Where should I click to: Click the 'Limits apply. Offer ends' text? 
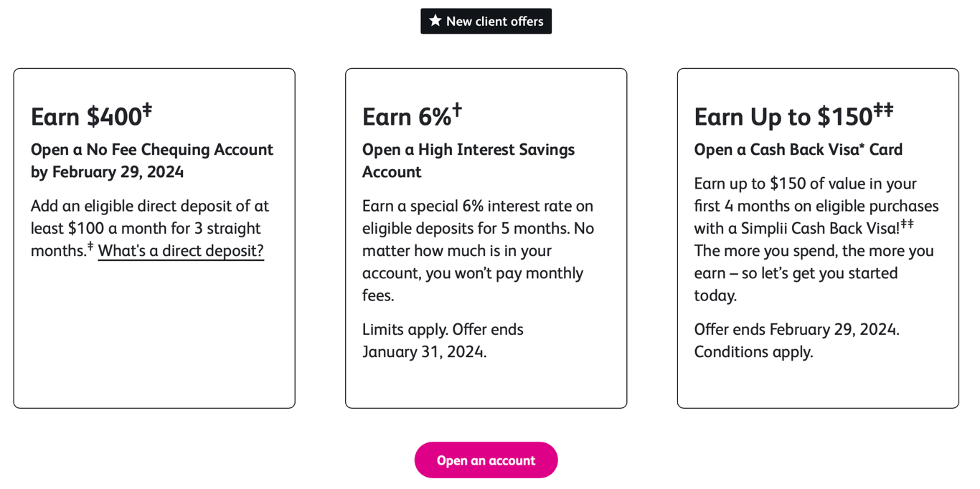pos(443,330)
